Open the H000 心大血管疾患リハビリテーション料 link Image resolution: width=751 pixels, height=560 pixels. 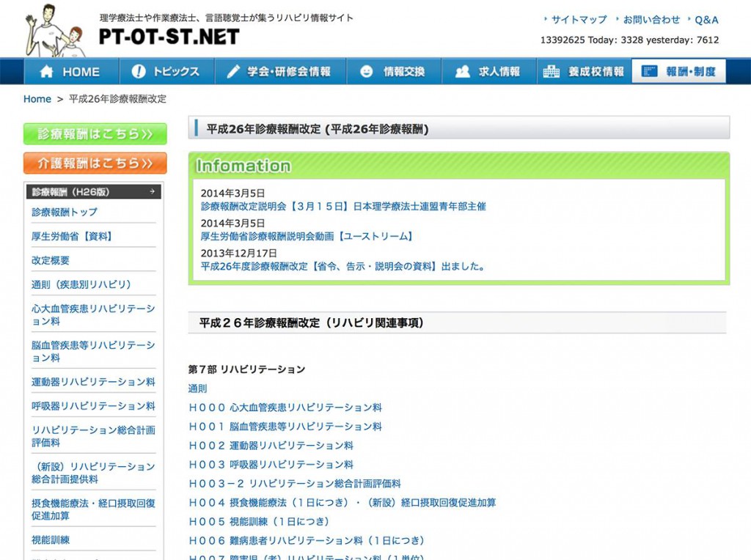(x=285, y=408)
